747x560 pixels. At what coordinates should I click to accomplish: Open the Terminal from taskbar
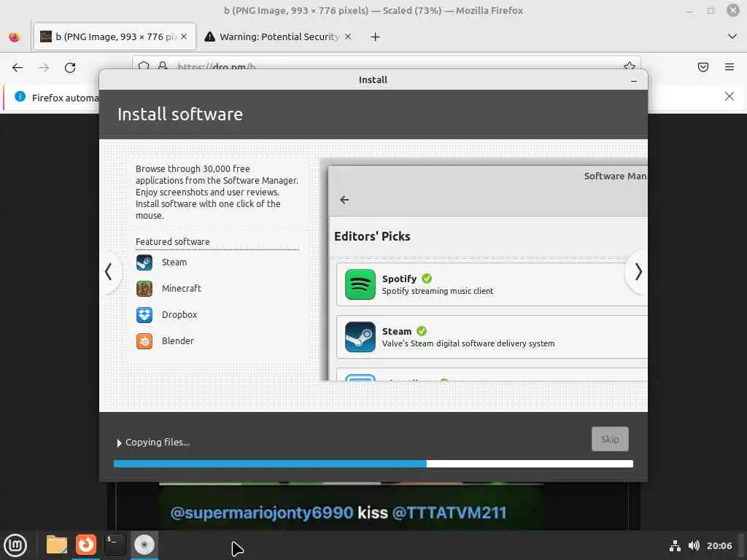[x=115, y=545]
